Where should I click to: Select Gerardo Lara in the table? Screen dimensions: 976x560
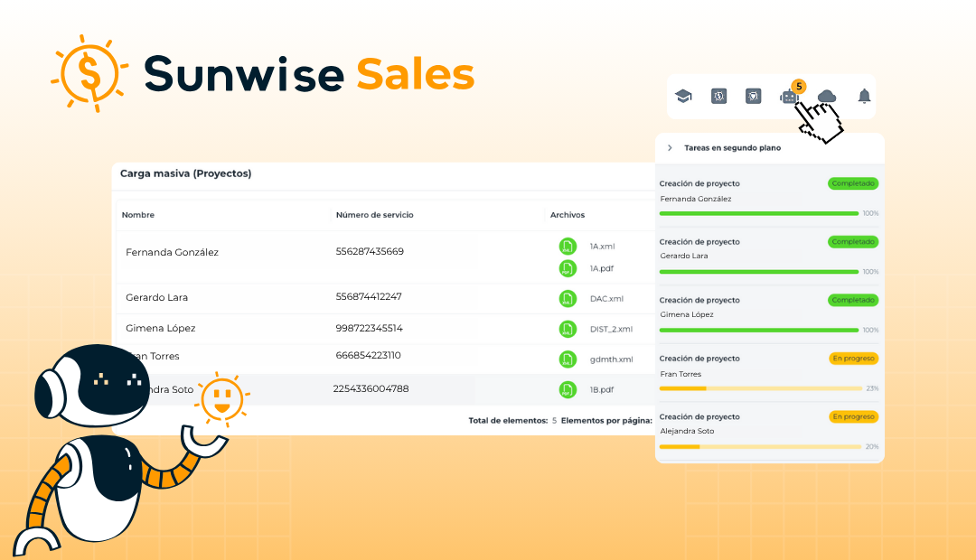(x=157, y=297)
